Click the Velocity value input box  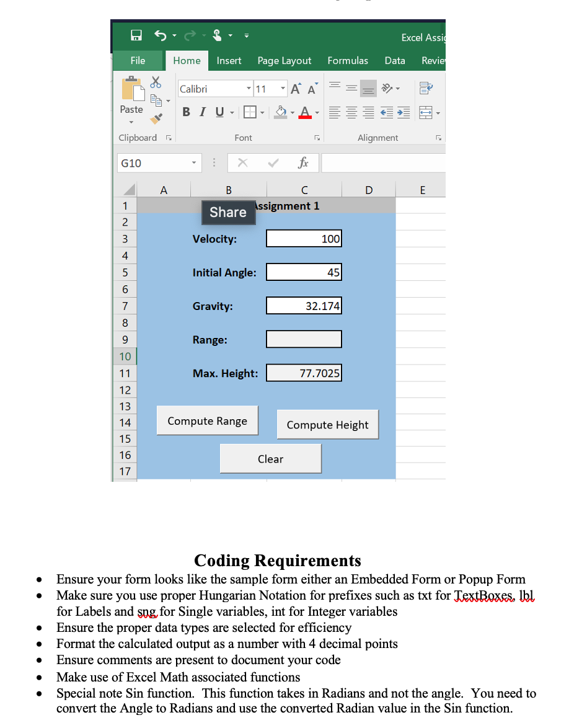click(304, 238)
